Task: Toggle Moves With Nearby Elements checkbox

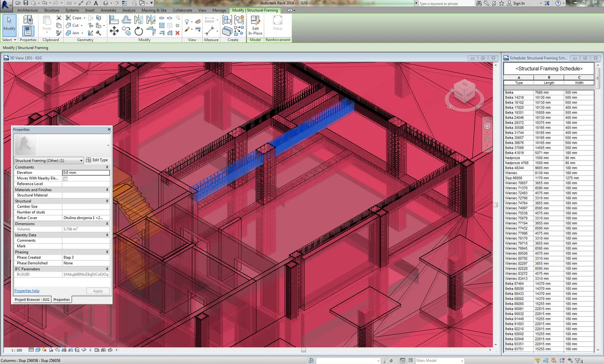Action: [66, 178]
